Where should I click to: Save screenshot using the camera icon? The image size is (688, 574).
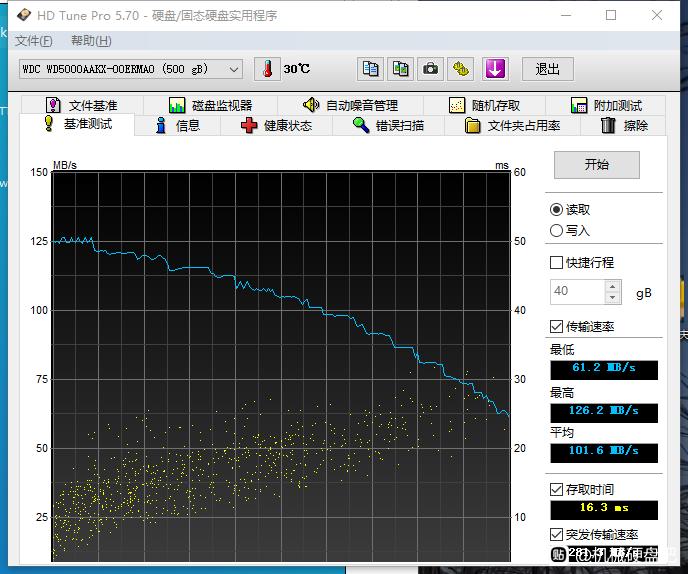click(x=430, y=69)
